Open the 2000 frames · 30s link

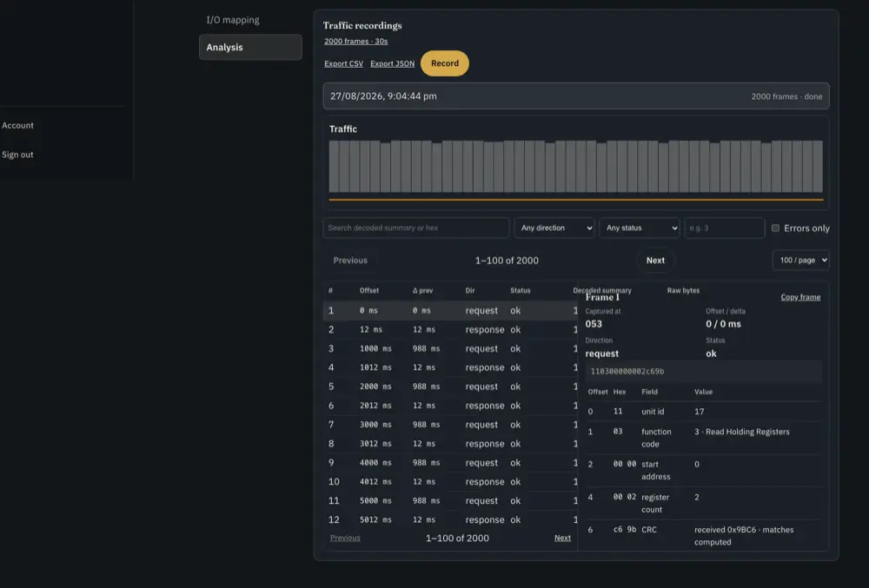[x=355, y=41]
